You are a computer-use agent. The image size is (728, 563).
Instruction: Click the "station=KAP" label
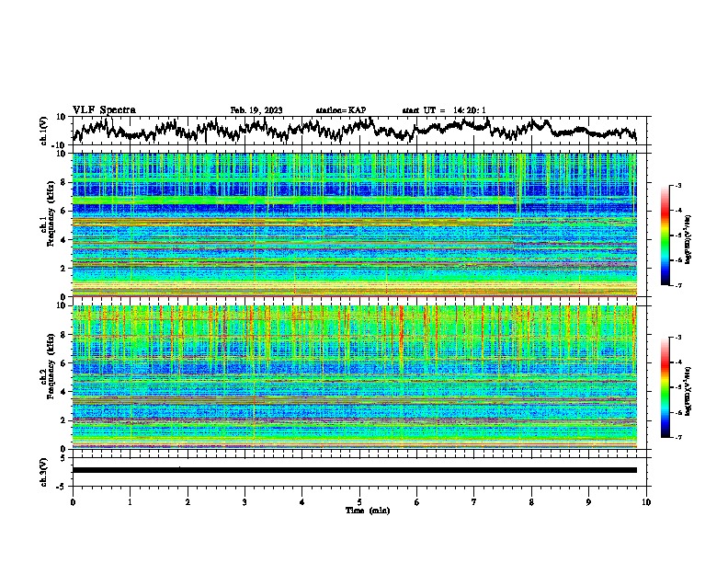[341, 110]
